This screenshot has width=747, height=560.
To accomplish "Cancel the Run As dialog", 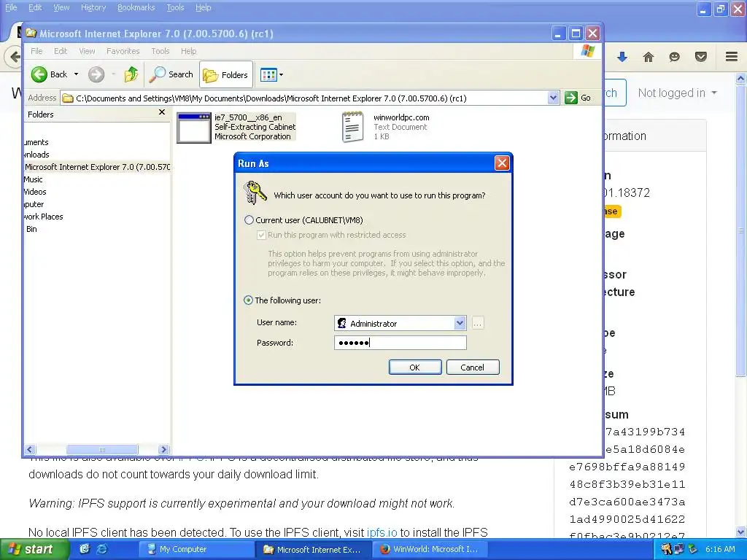I will click(x=473, y=367).
